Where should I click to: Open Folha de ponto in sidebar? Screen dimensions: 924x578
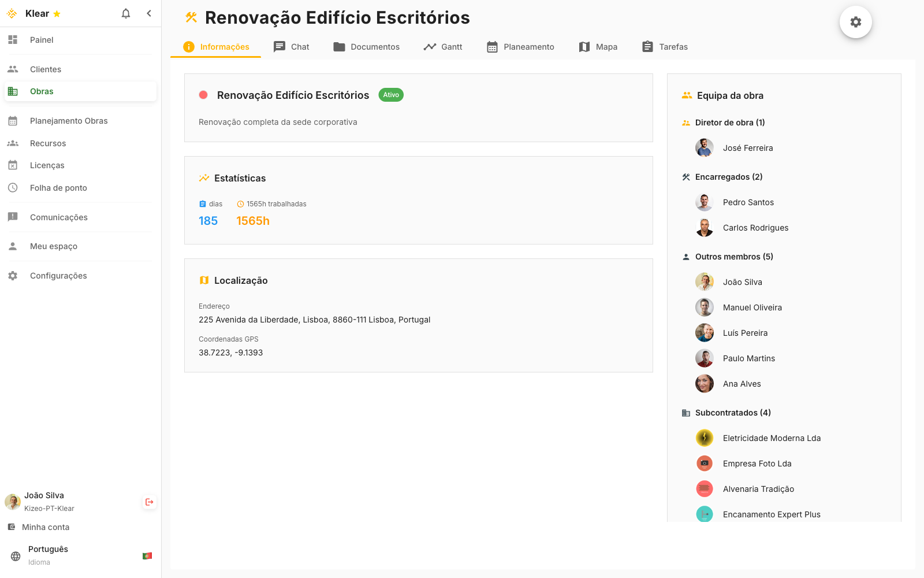tap(58, 188)
